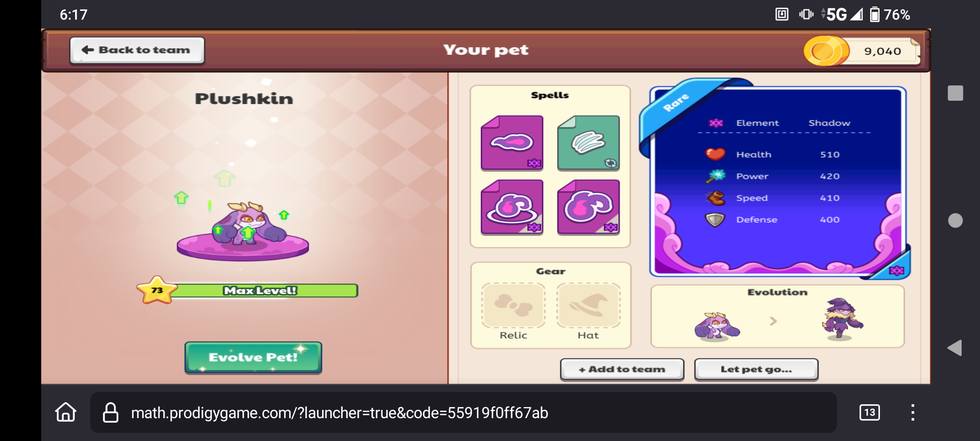Image resolution: width=980 pixels, height=441 pixels.
Task: Click the Max Level progress bar
Action: click(x=261, y=290)
